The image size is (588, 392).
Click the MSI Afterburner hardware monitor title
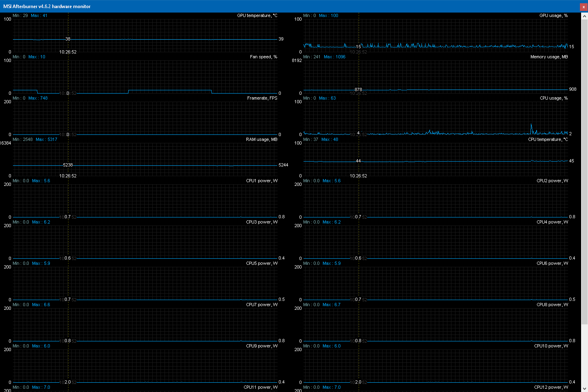pyautogui.click(x=47, y=6)
